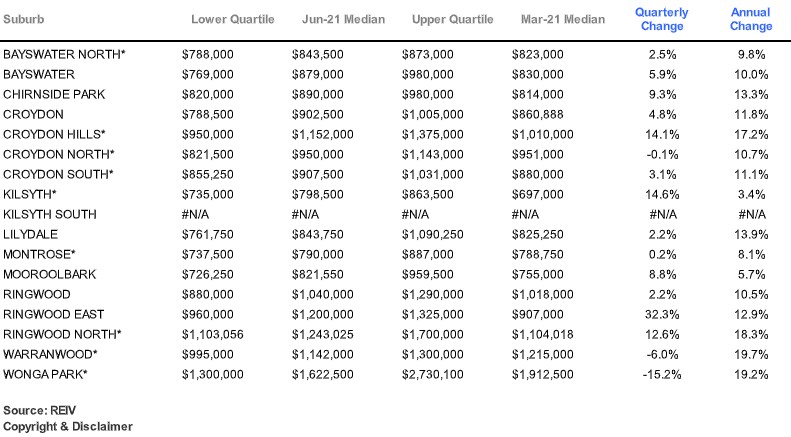Click WARRANWOOD's 19.7% annual change value

point(750,353)
